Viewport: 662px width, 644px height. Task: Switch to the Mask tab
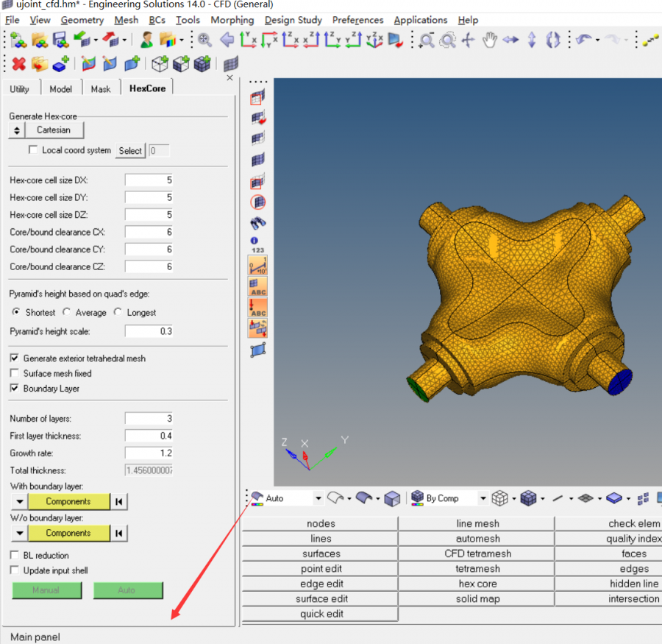click(101, 89)
